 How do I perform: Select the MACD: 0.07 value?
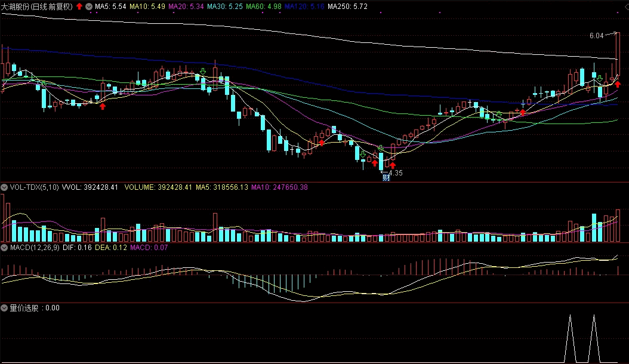(149, 248)
